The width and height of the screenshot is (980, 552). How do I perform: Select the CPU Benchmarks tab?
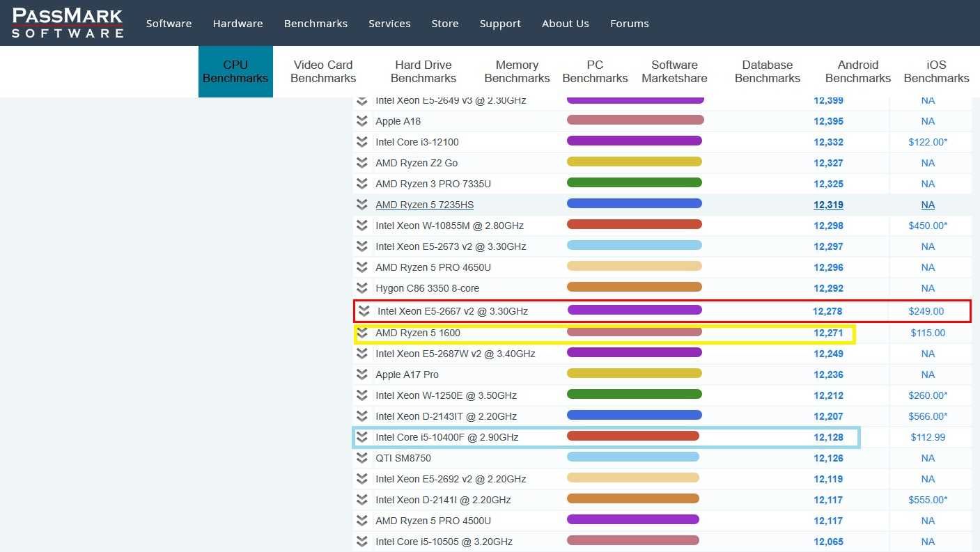click(235, 72)
